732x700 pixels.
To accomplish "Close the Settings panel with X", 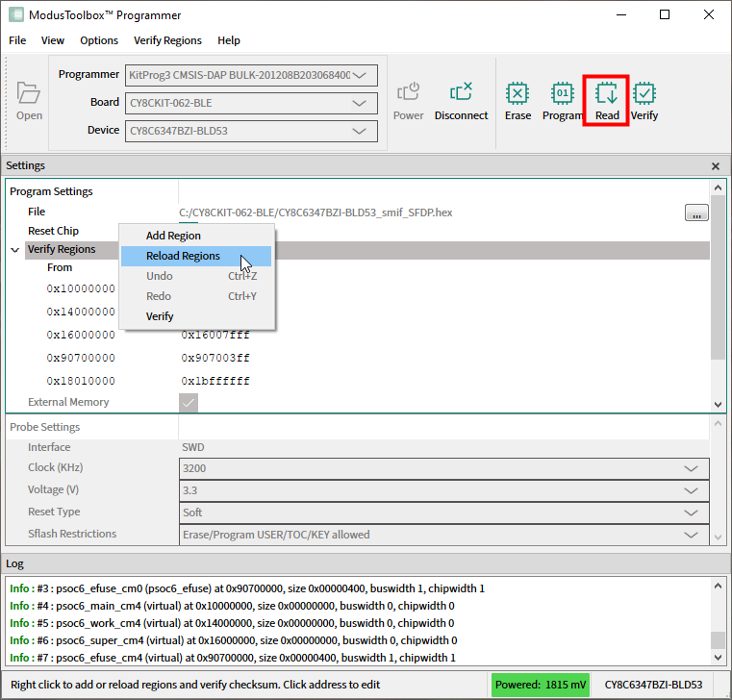I will [715, 166].
